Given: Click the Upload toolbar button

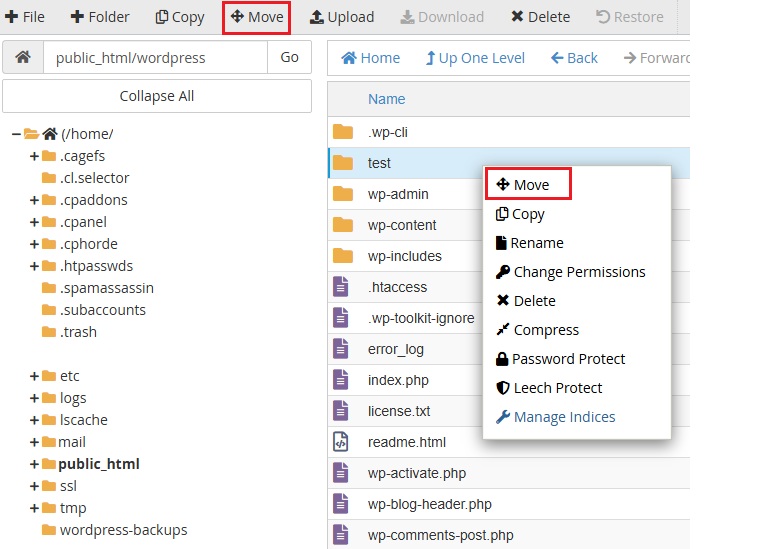Looking at the screenshot, I should [x=341, y=17].
